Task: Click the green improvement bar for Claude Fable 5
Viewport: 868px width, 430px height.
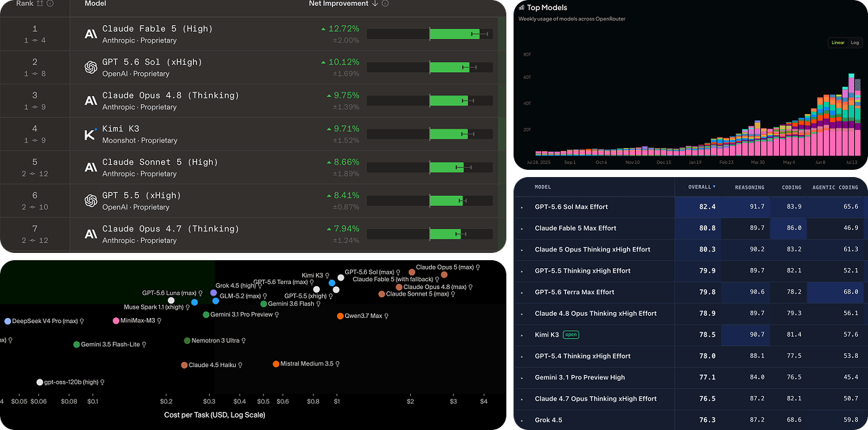Action: click(454, 34)
